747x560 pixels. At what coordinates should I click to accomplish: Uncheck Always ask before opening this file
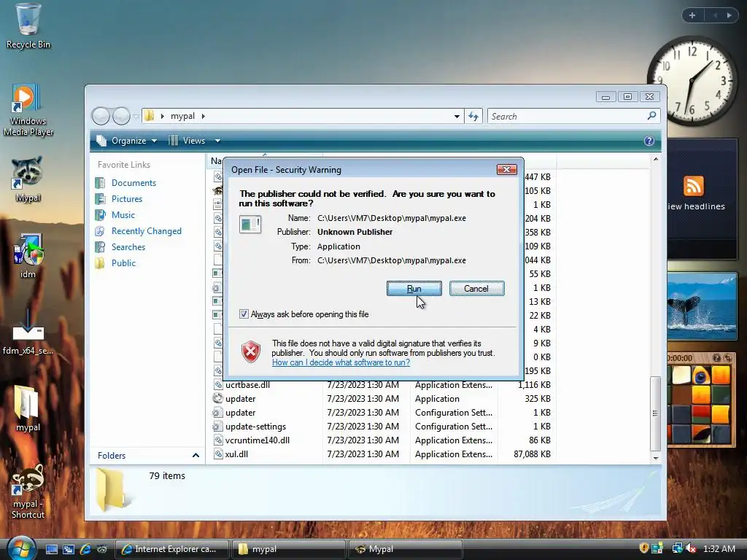click(x=244, y=314)
